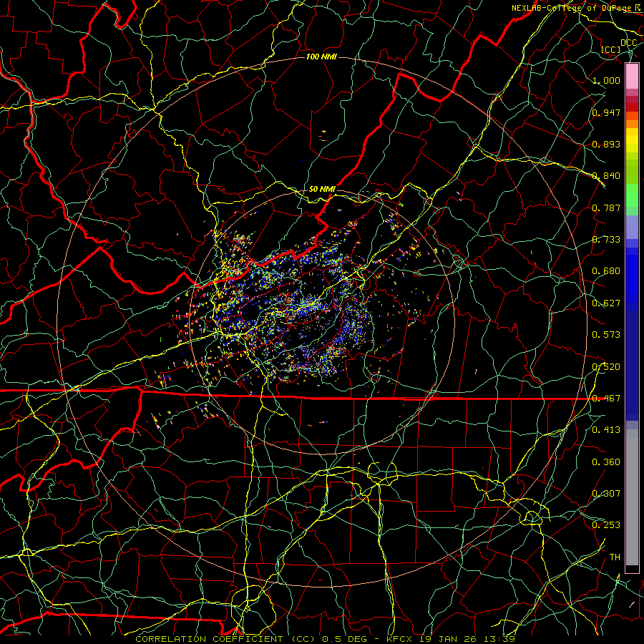Click the 0.253 scale value
This screenshot has height=644, width=644.
(606, 525)
